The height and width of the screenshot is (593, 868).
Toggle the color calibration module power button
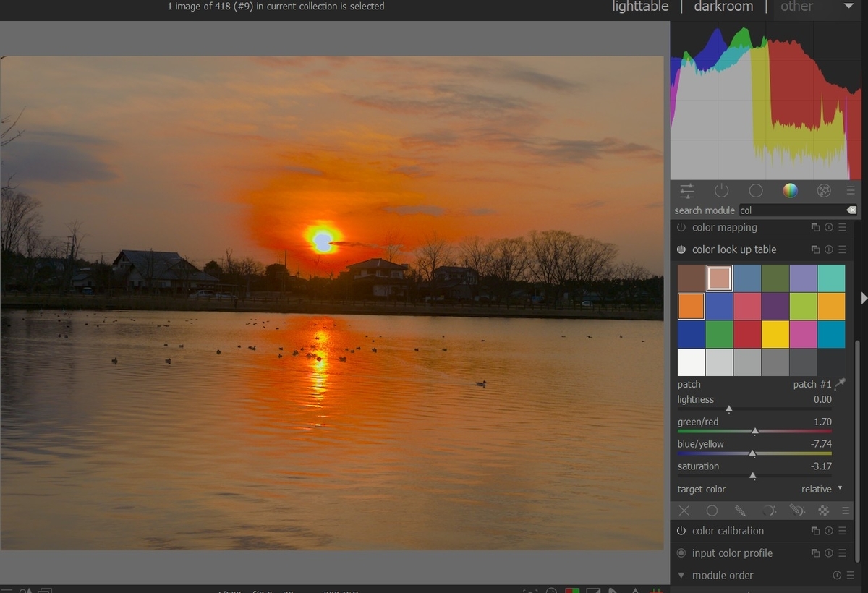coord(681,531)
